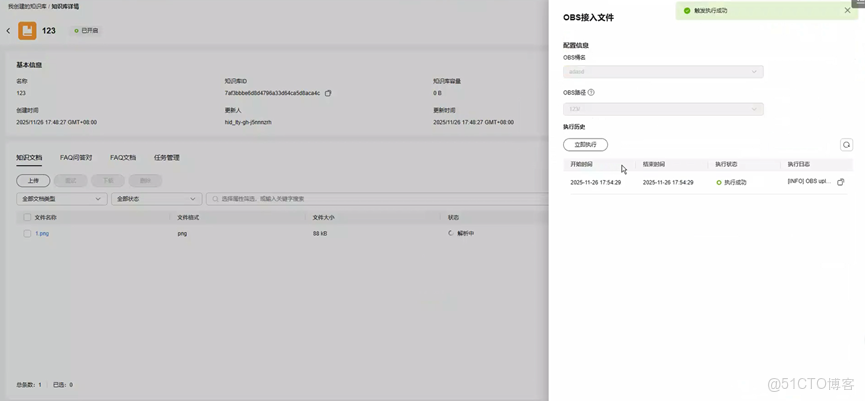Screen dimensions: 865x401
Task: Tick the checkbox for 1.png
Action: point(27,233)
